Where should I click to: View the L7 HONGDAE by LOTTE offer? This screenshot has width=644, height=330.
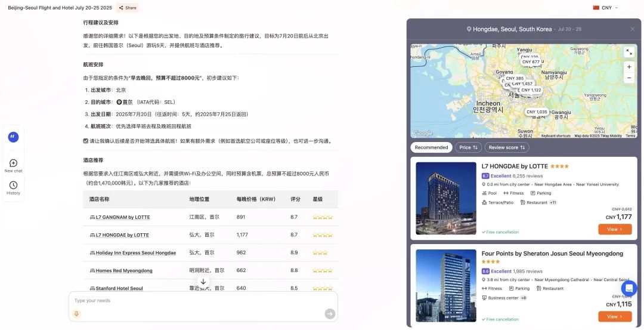click(x=615, y=229)
